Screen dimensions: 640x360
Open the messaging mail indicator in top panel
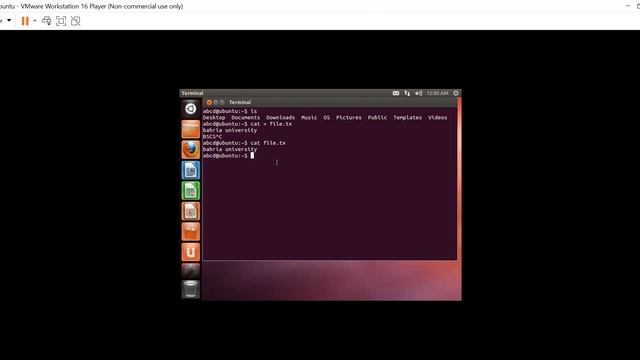click(396, 93)
